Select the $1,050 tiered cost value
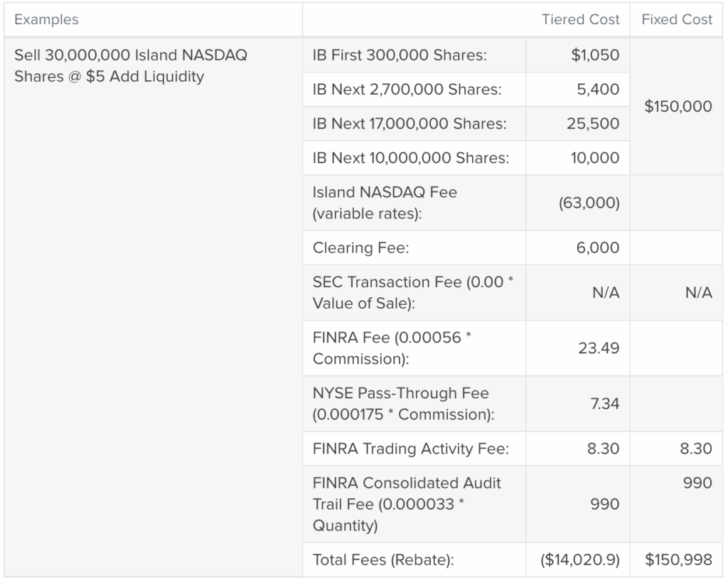 [595, 55]
